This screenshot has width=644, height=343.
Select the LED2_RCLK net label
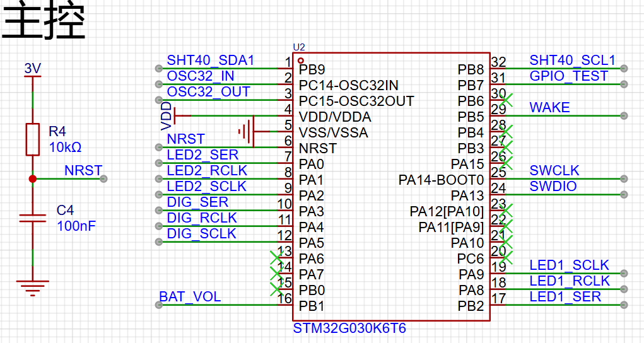tap(207, 170)
